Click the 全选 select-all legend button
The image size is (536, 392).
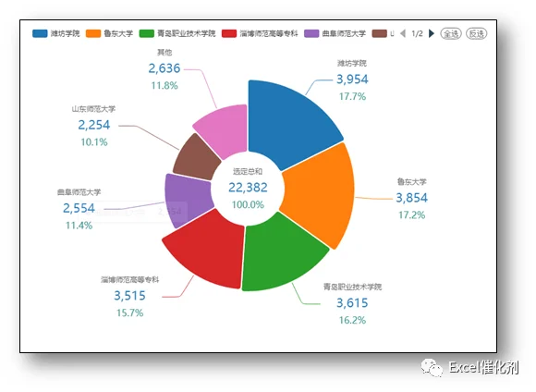pos(451,33)
